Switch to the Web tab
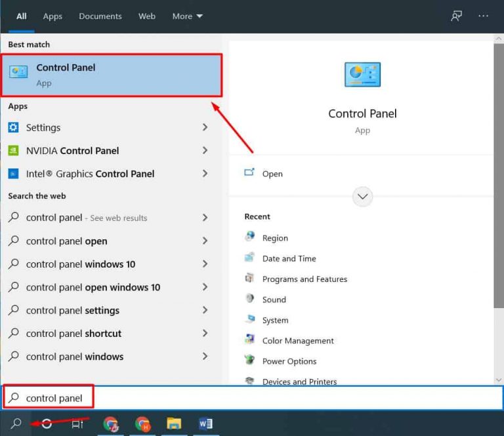Screen dimensions: 504x436 147,16
